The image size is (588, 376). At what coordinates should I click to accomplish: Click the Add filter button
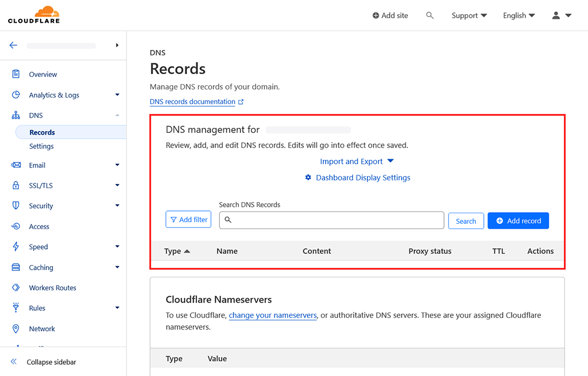coord(188,220)
